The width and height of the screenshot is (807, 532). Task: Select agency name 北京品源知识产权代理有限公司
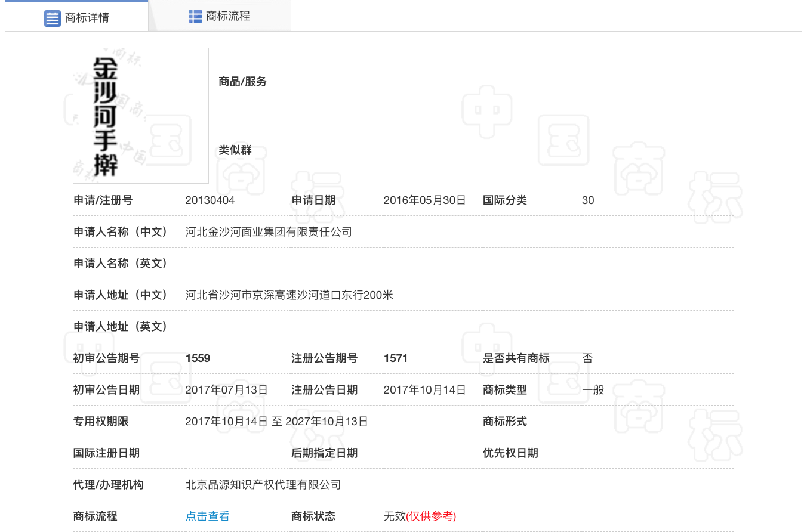tap(263, 485)
